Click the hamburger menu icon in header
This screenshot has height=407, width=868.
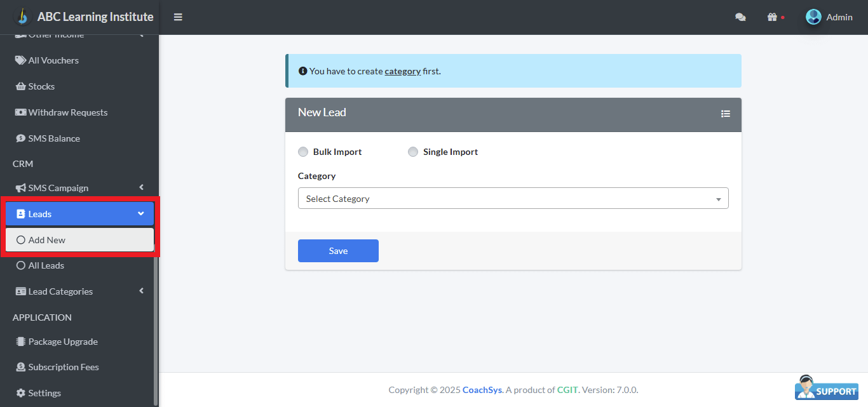coord(178,17)
